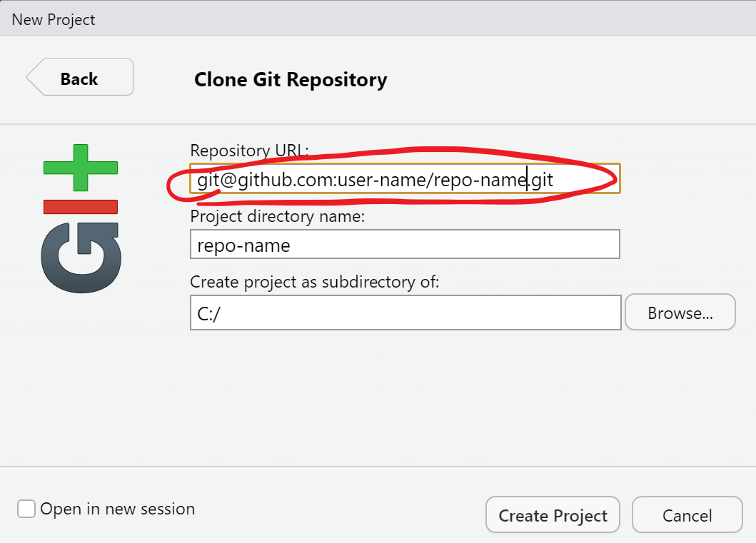
Task: Click the New Project title bar
Action: pyautogui.click(x=378, y=19)
